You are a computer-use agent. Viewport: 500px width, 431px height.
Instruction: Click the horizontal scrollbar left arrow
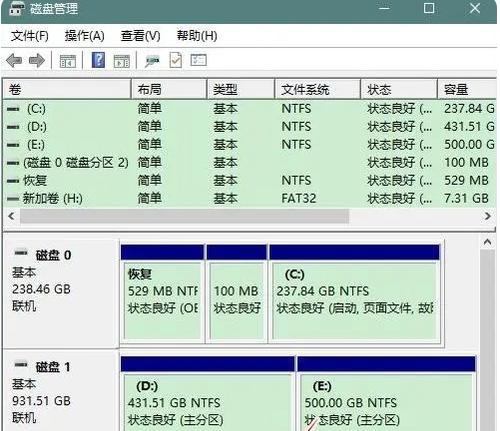click(11, 216)
